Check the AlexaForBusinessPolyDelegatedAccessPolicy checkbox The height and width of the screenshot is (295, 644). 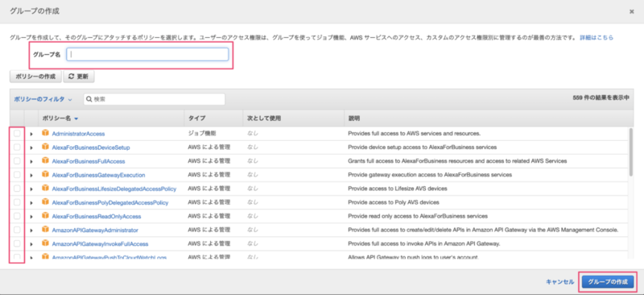pos(17,202)
